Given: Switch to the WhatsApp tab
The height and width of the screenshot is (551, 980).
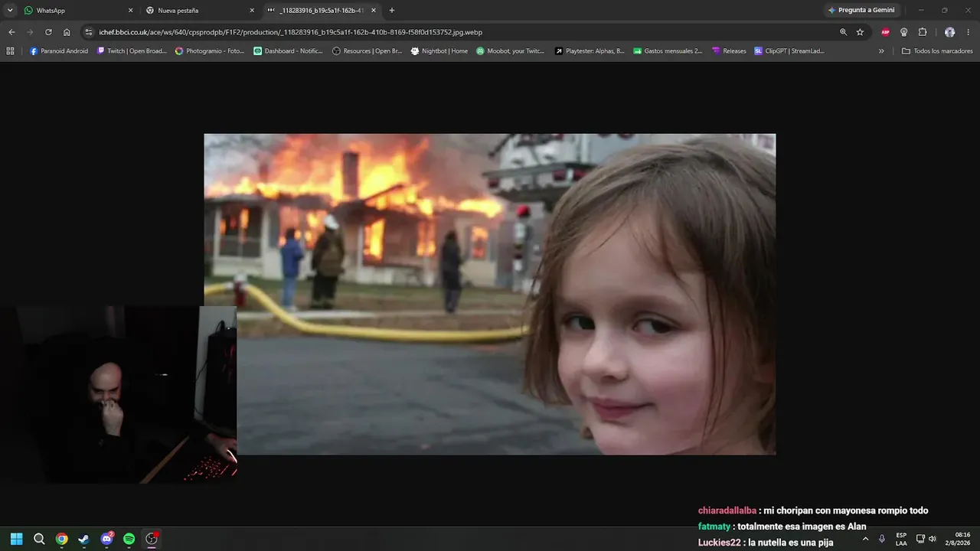Looking at the screenshot, I should point(77,11).
